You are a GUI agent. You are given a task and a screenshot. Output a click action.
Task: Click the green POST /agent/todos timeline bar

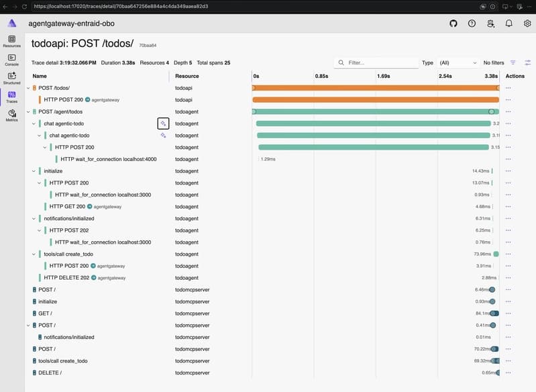click(376, 112)
